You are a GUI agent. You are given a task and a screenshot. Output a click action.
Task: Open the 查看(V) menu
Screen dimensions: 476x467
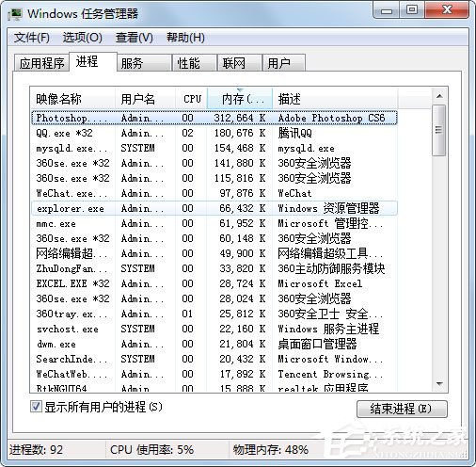(x=135, y=38)
